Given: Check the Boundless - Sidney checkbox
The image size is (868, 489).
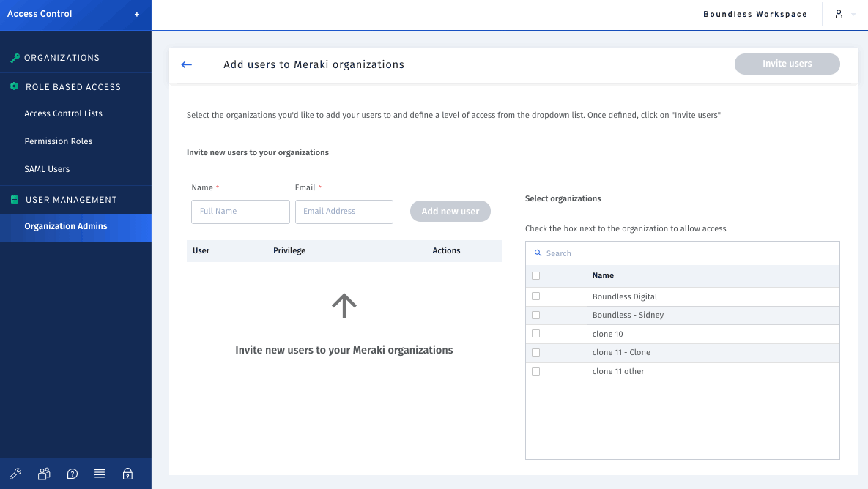Looking at the screenshot, I should (536, 316).
